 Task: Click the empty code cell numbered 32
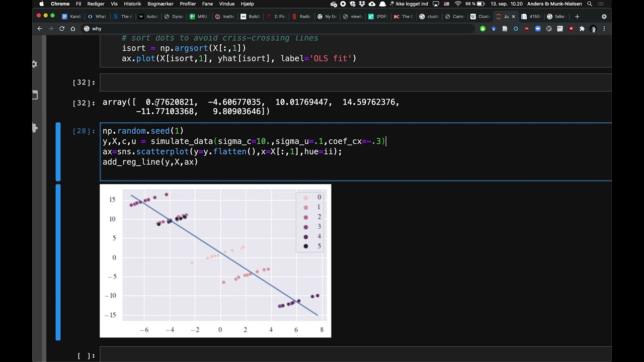[x=356, y=82]
